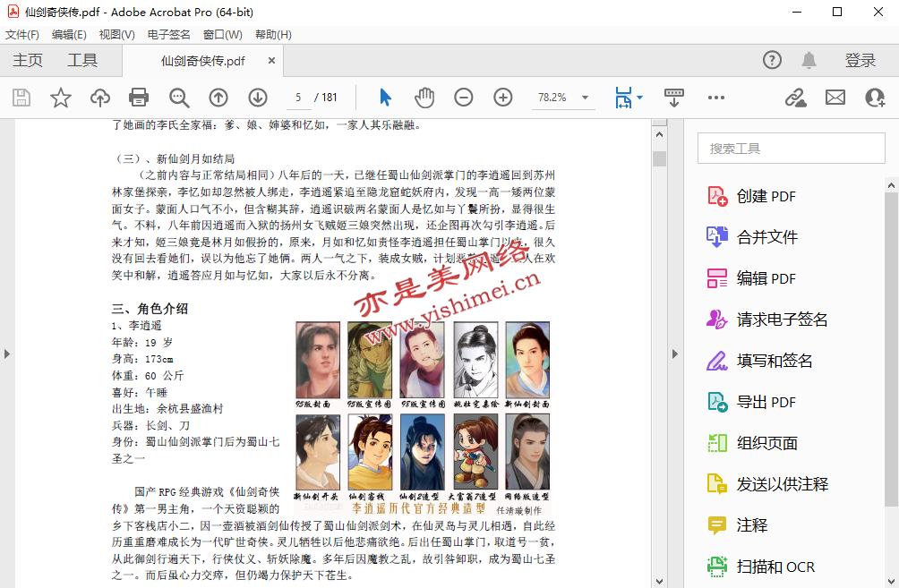The image size is (899, 588).
Task: Share a link to the file
Action: coord(796,98)
